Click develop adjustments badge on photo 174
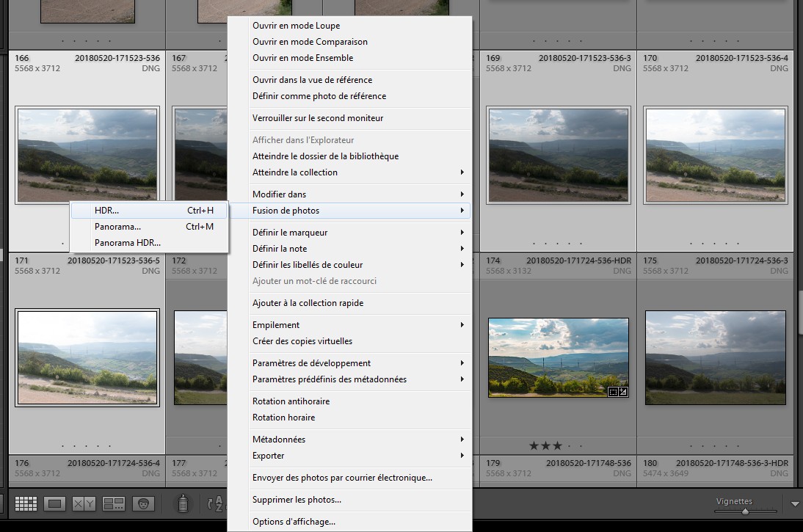803x532 pixels. point(622,392)
